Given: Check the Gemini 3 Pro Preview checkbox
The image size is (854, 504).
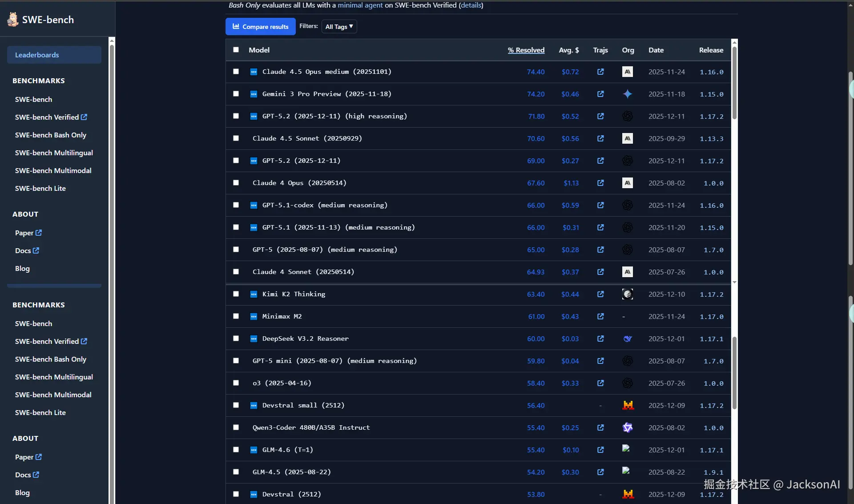Looking at the screenshot, I should point(236,94).
